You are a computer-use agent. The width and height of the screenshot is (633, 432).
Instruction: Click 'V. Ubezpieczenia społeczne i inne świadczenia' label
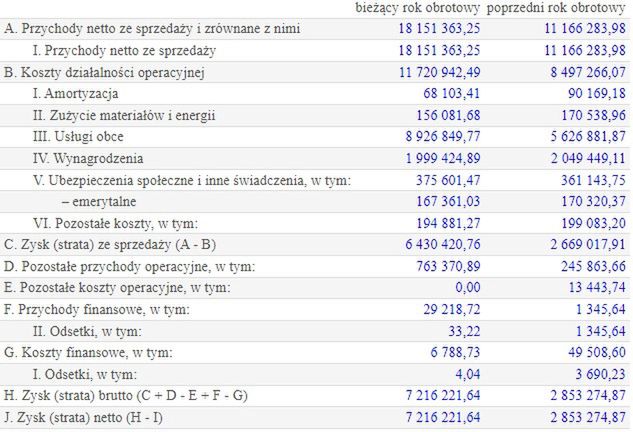tap(192, 180)
